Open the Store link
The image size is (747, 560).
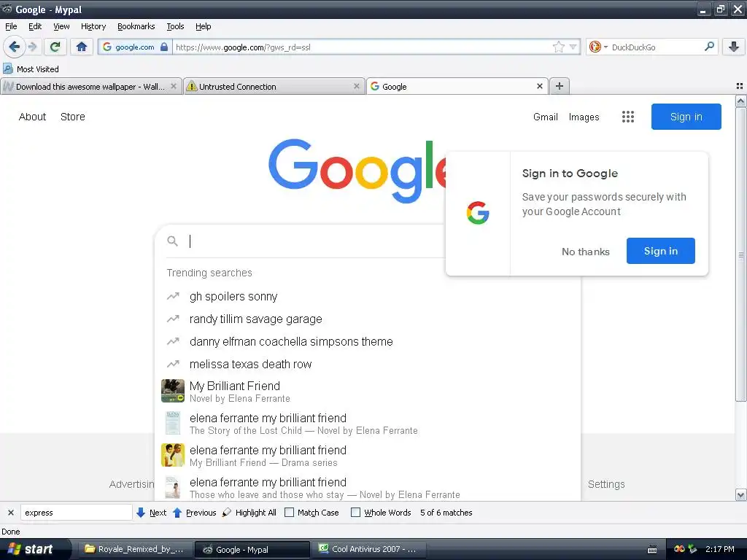[73, 117]
